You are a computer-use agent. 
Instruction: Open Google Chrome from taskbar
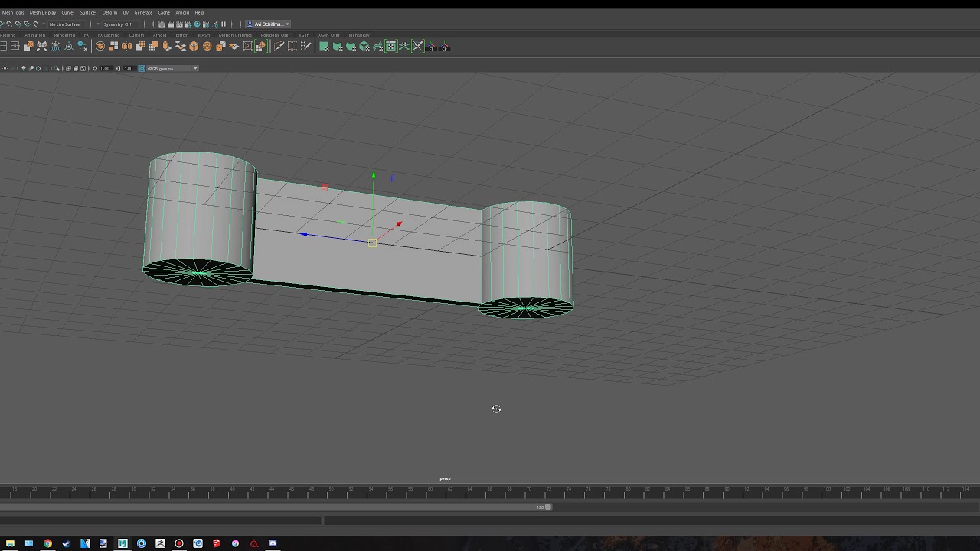click(x=47, y=543)
